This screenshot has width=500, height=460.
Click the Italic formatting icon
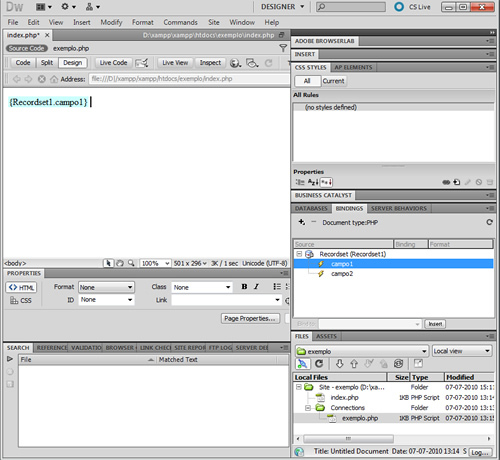[x=256, y=287]
